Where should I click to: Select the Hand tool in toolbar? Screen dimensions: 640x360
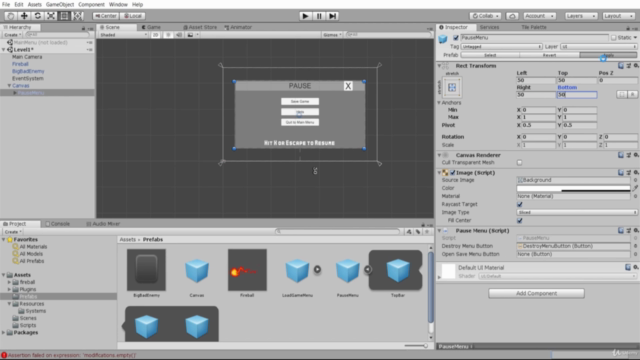click(11, 16)
